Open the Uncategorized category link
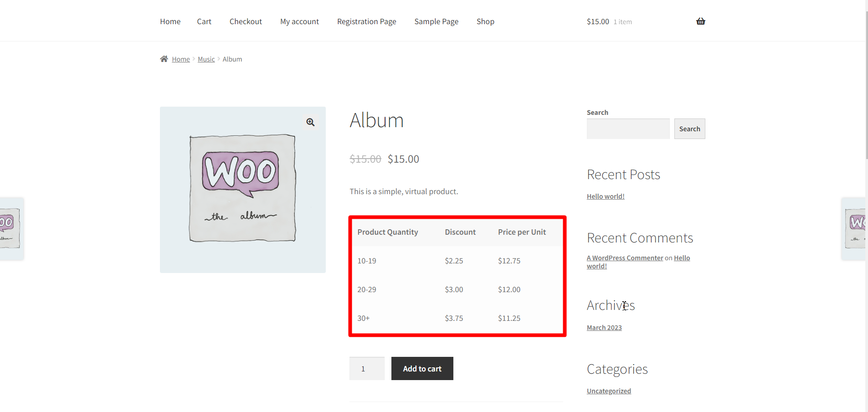Screen dimensions: 868x412 (609, 391)
